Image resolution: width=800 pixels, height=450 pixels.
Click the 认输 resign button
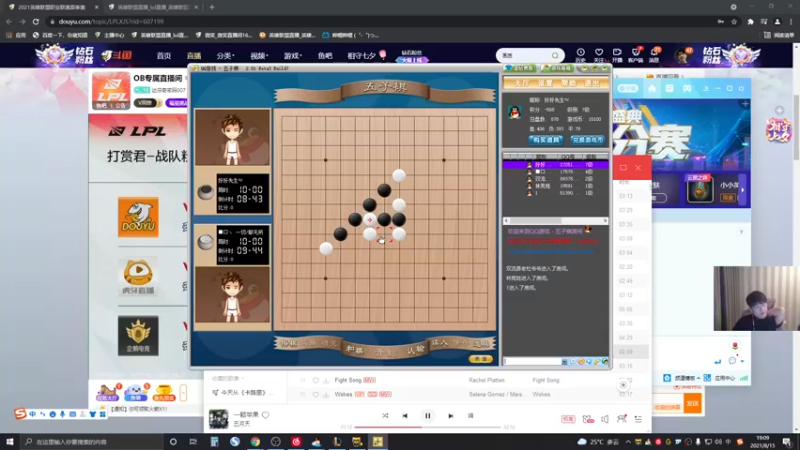point(416,349)
